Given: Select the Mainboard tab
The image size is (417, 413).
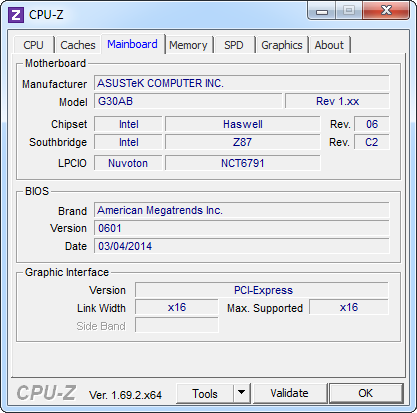Looking at the screenshot, I should coord(132,44).
